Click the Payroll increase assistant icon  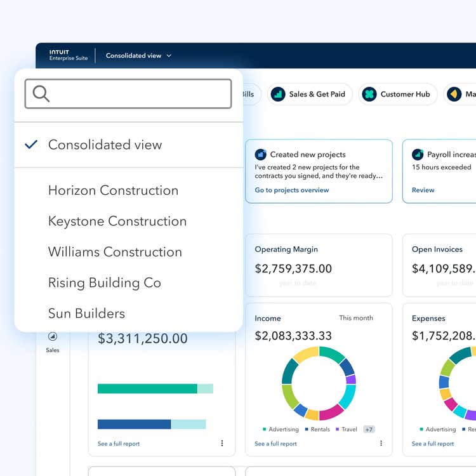coord(418,154)
